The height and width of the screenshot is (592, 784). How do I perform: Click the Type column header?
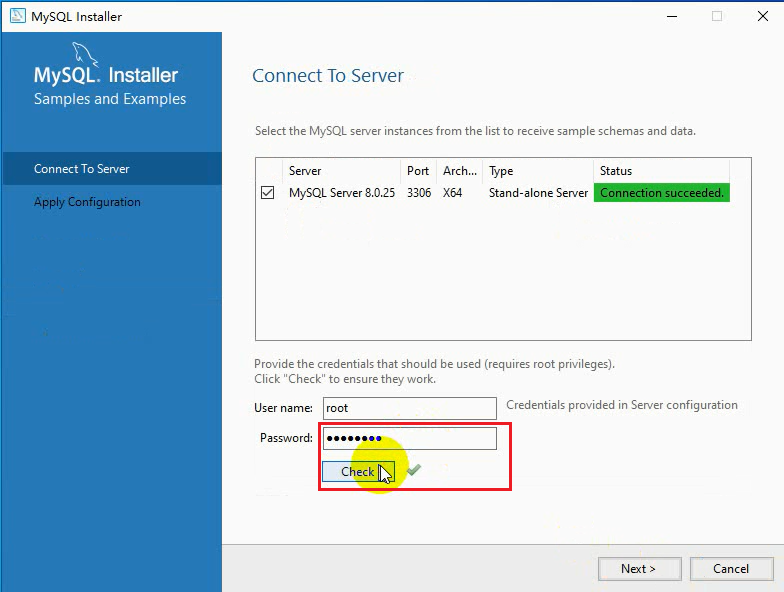(x=538, y=171)
